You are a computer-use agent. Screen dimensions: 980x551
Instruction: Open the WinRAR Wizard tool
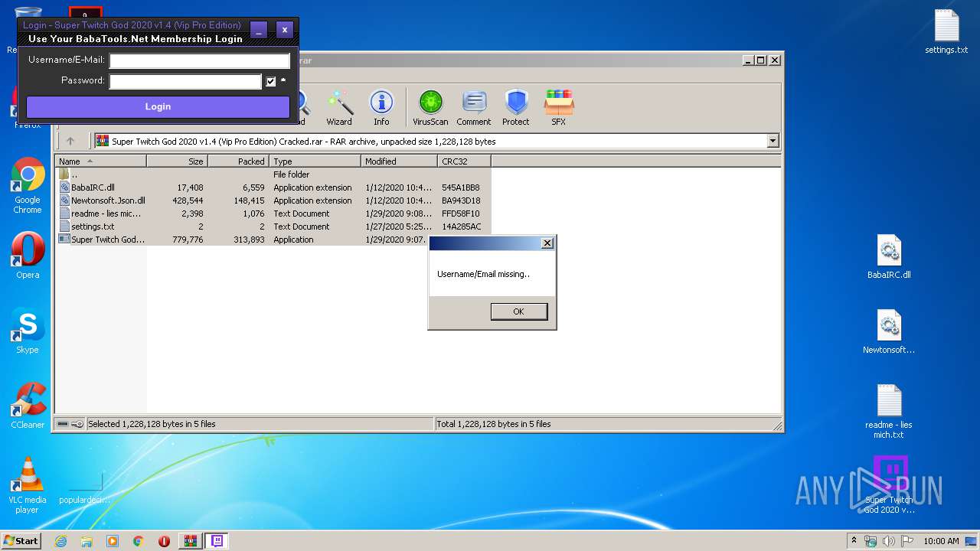pos(339,108)
